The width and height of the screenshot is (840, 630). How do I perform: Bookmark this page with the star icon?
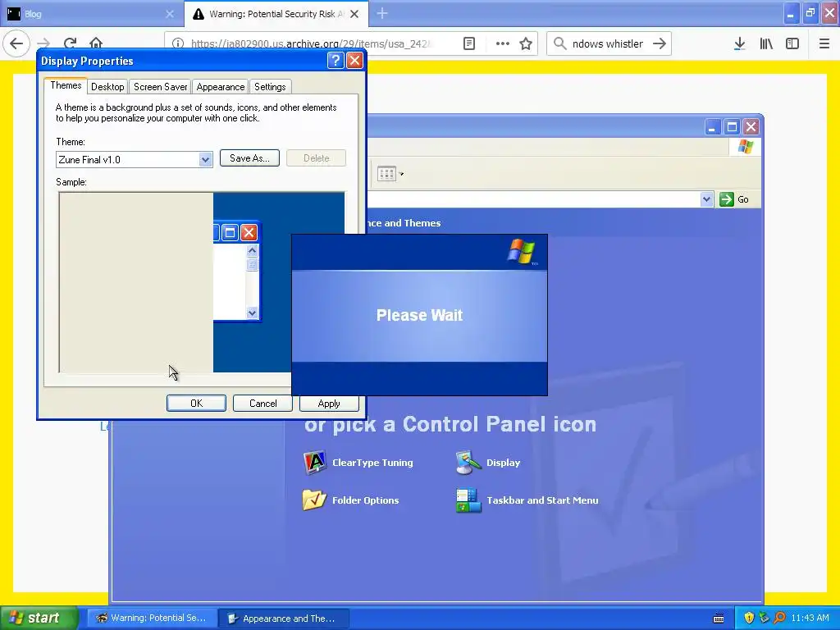pyautogui.click(x=526, y=43)
